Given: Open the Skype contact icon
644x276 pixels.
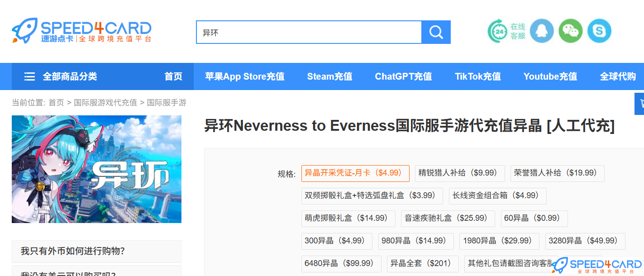Looking at the screenshot, I should coord(599,31).
